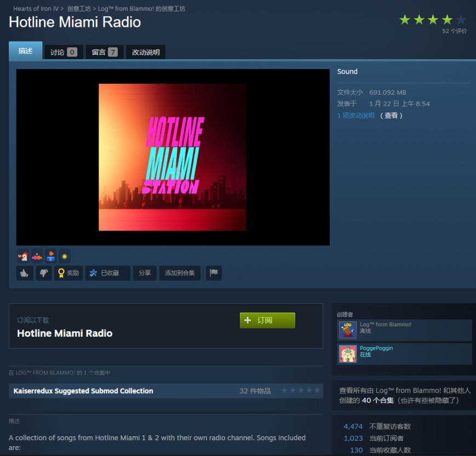Click the '4,474' unique visitors stat

(x=353, y=426)
